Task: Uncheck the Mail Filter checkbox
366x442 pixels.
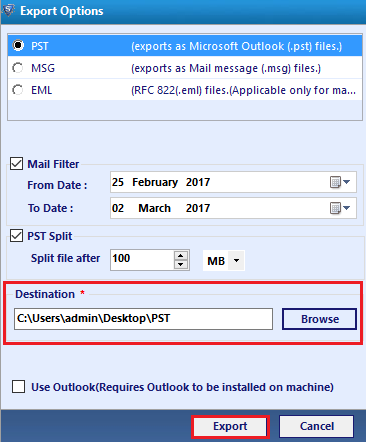Action: (x=16, y=164)
